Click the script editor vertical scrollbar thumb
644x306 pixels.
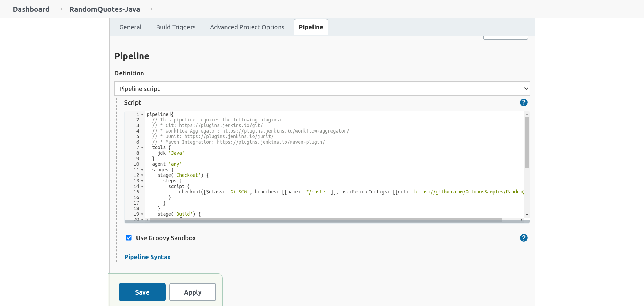click(527, 142)
